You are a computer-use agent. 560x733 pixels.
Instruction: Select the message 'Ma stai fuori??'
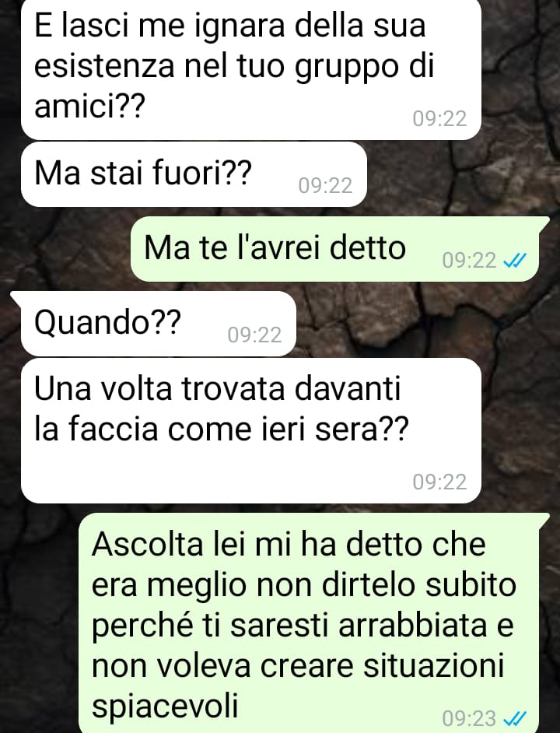point(194,174)
